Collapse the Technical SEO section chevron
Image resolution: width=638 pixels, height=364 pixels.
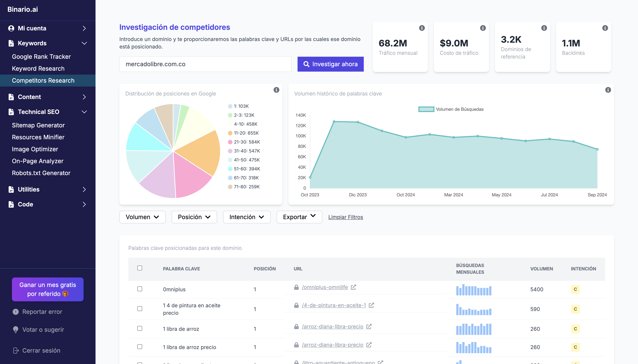84,112
